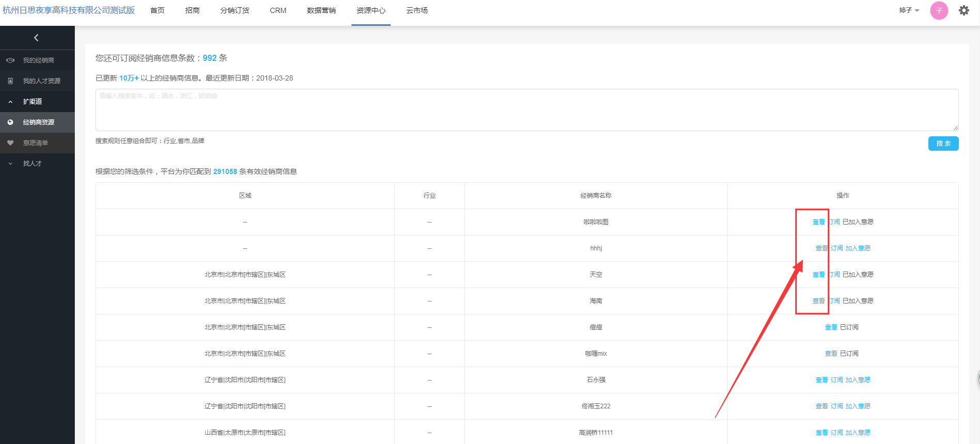The height and width of the screenshot is (444, 980).
Task: Open settings via the gear icon
Action: (963, 10)
